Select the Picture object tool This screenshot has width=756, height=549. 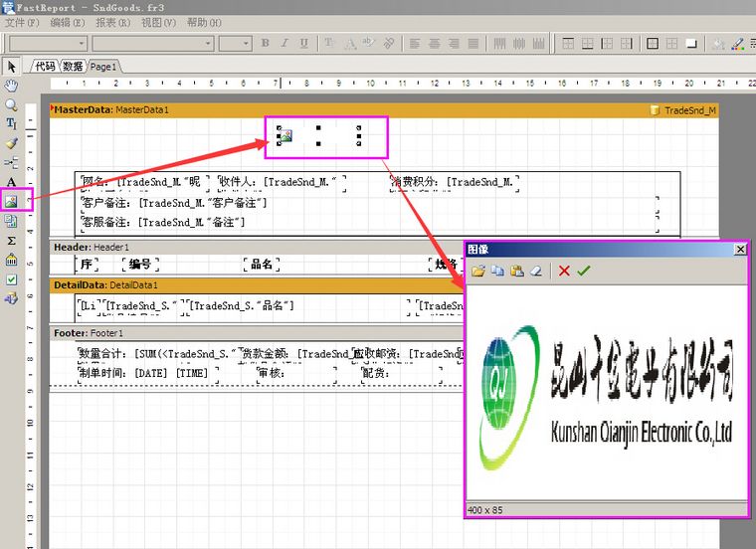[11, 201]
